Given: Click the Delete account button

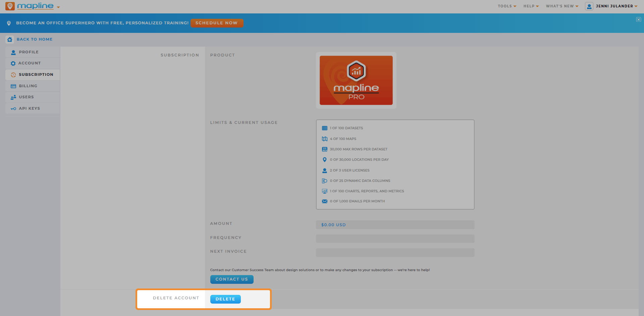Looking at the screenshot, I should pyautogui.click(x=225, y=299).
